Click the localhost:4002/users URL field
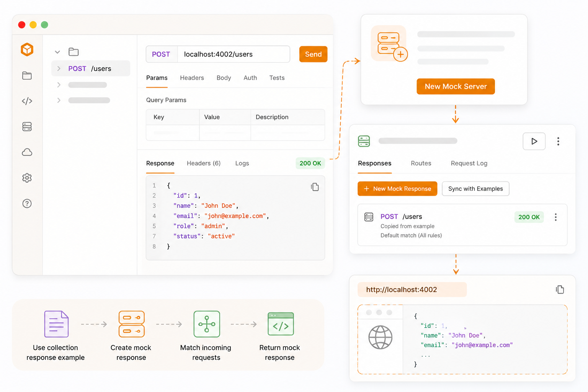This screenshot has height=392, width=588. [234, 54]
